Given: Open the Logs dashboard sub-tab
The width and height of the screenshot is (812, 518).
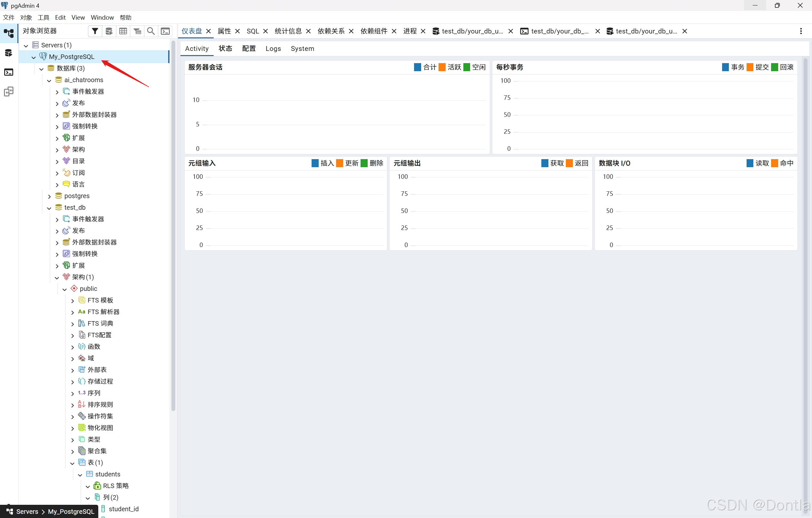Looking at the screenshot, I should point(273,49).
